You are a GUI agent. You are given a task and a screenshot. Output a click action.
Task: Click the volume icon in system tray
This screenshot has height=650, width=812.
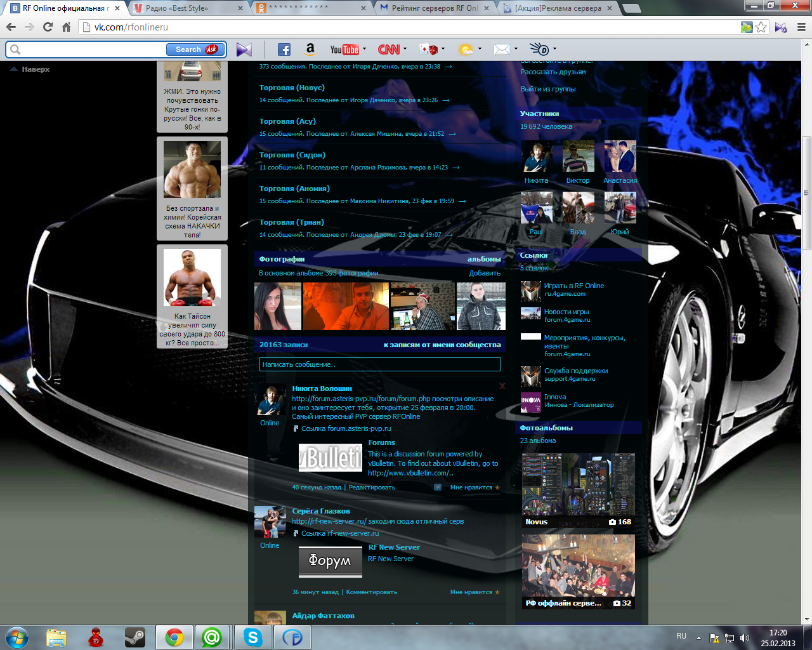pos(745,638)
